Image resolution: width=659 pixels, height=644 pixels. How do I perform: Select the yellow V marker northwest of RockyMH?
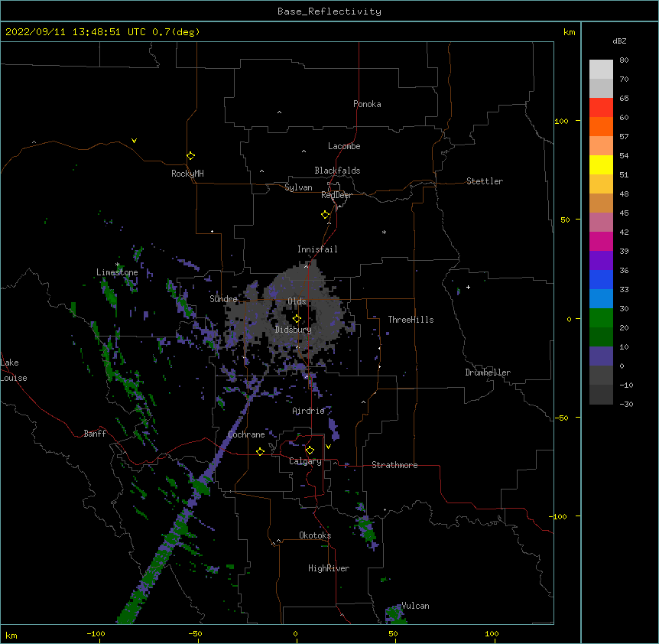pyautogui.click(x=134, y=141)
